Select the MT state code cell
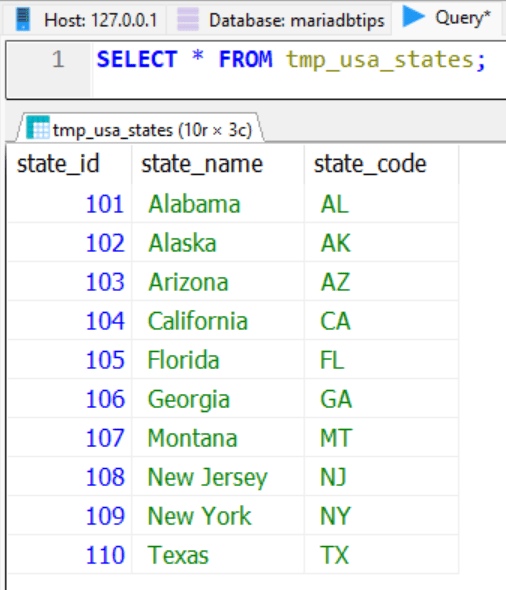 click(x=381, y=438)
